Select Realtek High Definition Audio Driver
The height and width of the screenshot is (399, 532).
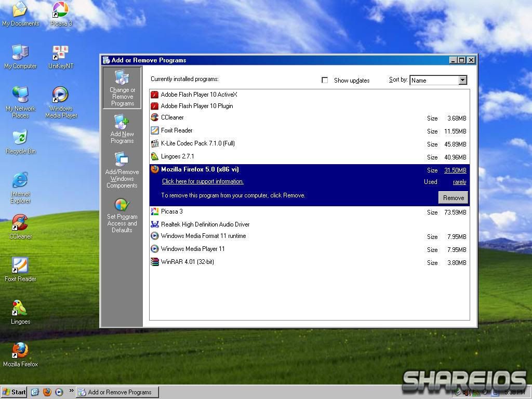[310, 224]
